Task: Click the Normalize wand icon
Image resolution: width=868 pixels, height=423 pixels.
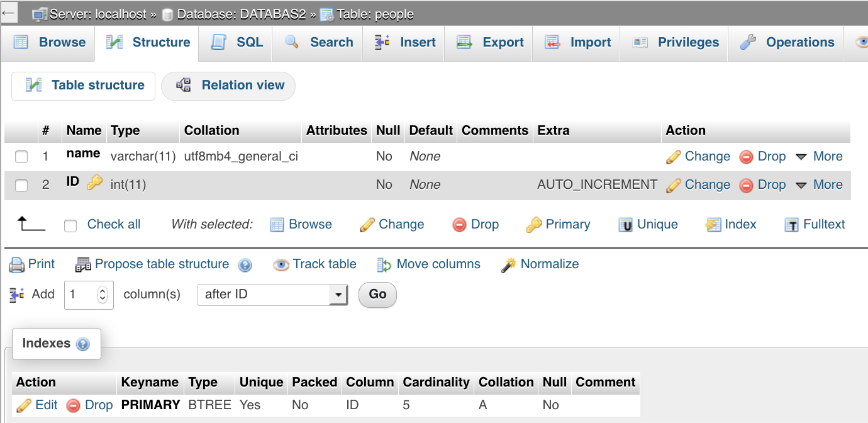Action: [x=508, y=265]
